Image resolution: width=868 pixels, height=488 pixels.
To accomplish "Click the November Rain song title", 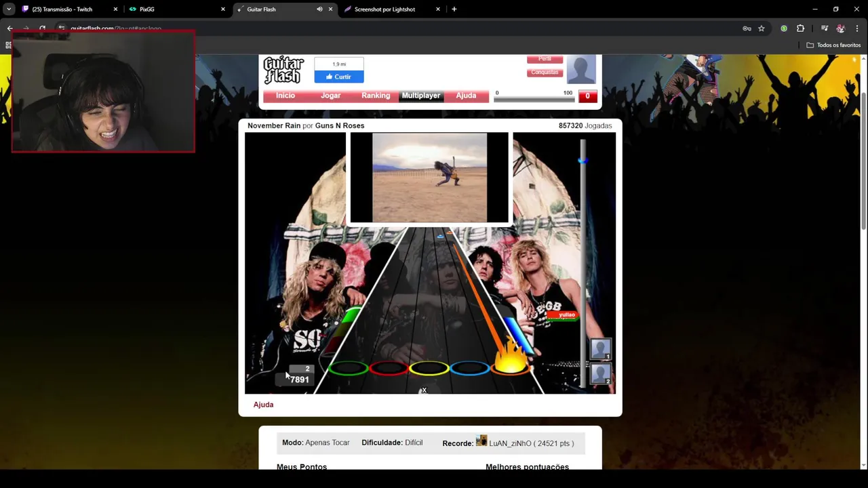I will click(274, 125).
